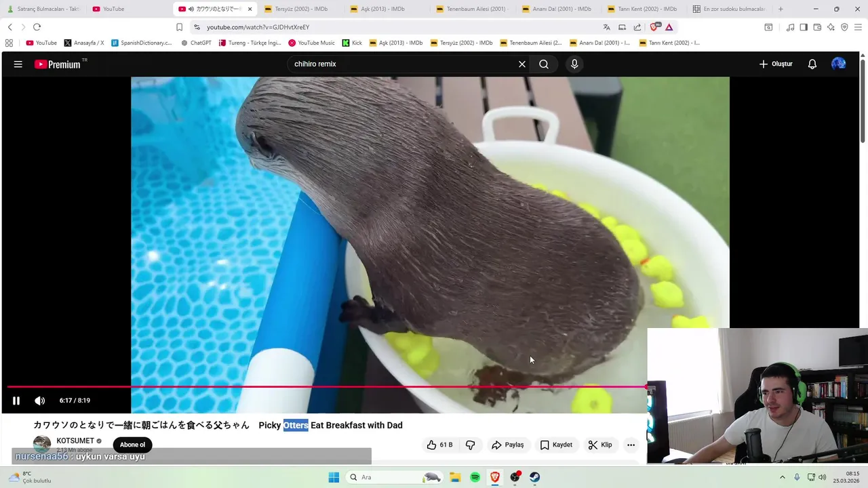Open the ChatGPT bookmark
This screenshot has width=868, height=488.
click(x=196, y=43)
